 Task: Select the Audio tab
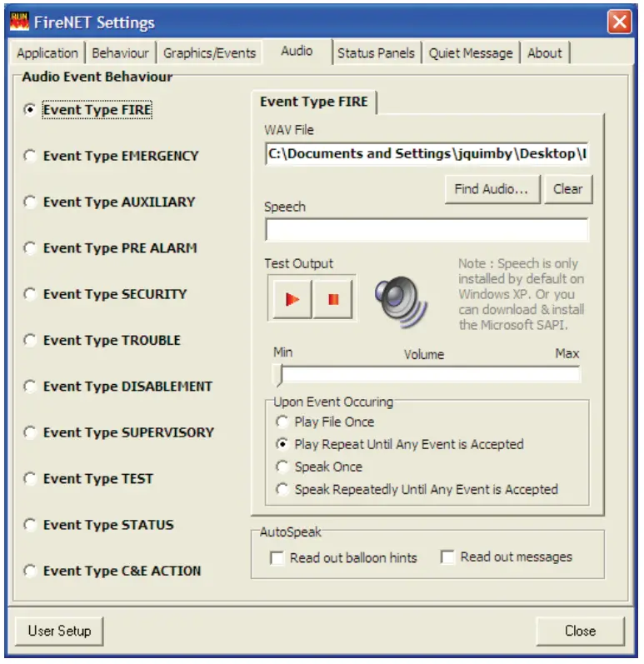pyautogui.click(x=297, y=52)
